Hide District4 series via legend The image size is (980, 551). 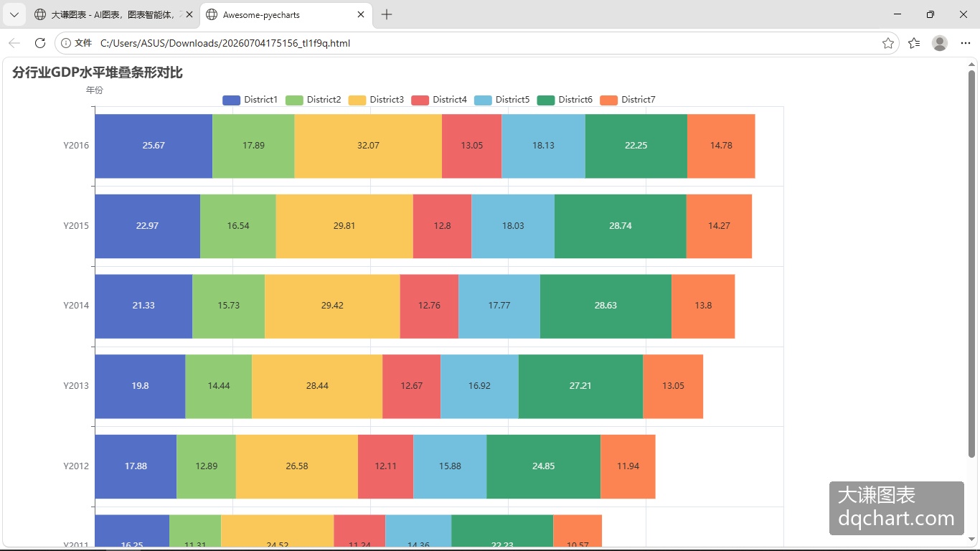coord(439,100)
